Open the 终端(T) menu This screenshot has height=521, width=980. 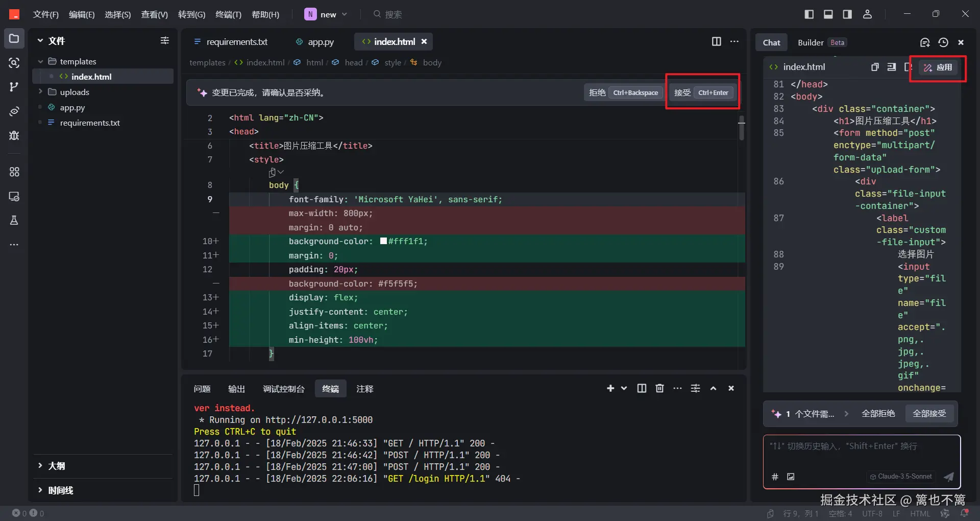(228, 14)
